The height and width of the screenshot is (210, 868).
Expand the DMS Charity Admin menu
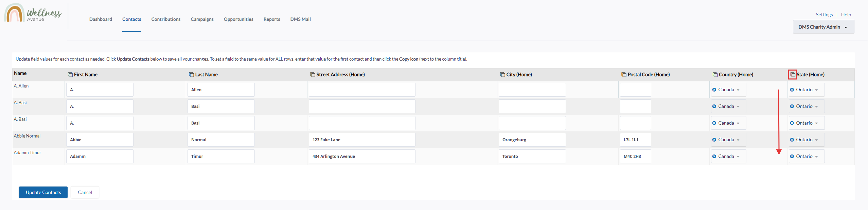(x=823, y=27)
